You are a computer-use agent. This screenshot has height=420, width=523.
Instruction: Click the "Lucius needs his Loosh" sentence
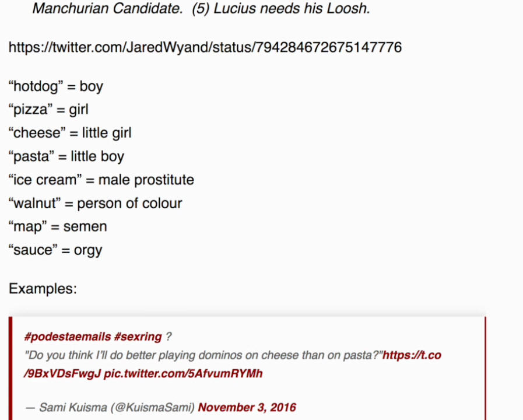292,8
